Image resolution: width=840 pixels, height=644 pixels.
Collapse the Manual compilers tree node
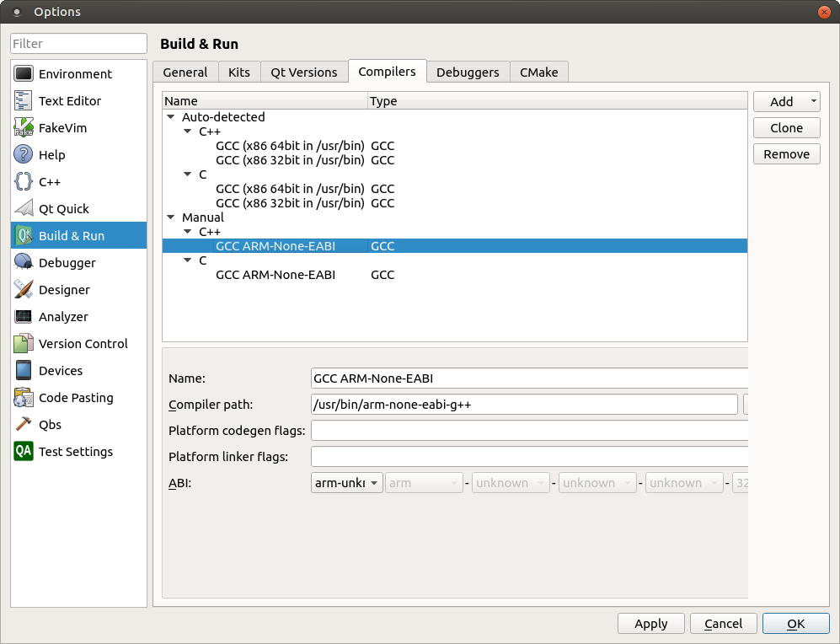click(172, 217)
